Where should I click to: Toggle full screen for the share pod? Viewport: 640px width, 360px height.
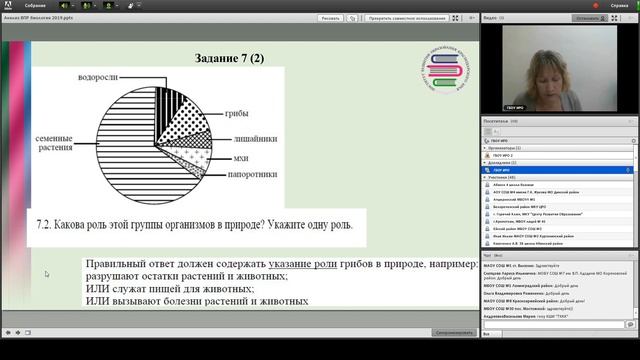455,18
